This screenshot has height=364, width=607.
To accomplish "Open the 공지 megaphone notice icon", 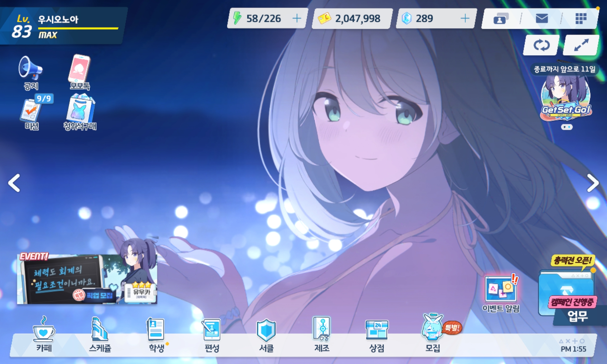I will [31, 72].
